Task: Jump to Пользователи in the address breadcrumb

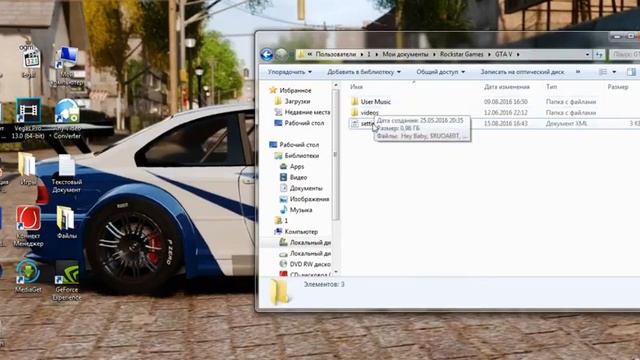Action: coord(336,54)
